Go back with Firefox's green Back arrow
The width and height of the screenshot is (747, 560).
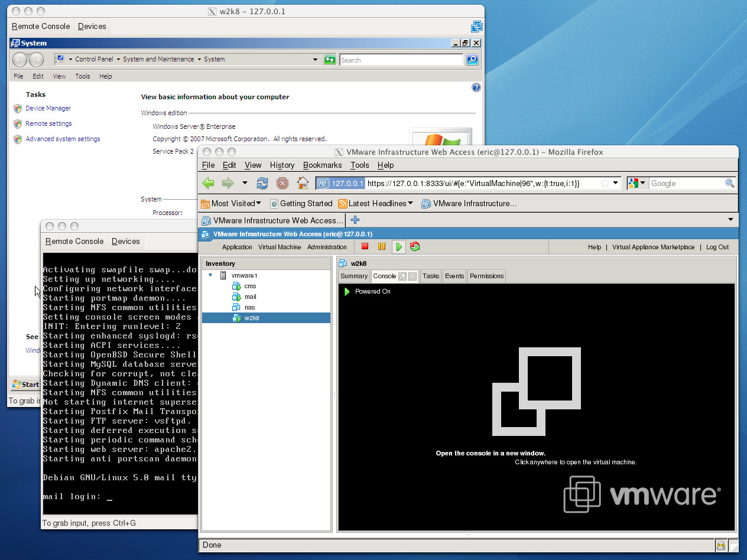[x=209, y=183]
